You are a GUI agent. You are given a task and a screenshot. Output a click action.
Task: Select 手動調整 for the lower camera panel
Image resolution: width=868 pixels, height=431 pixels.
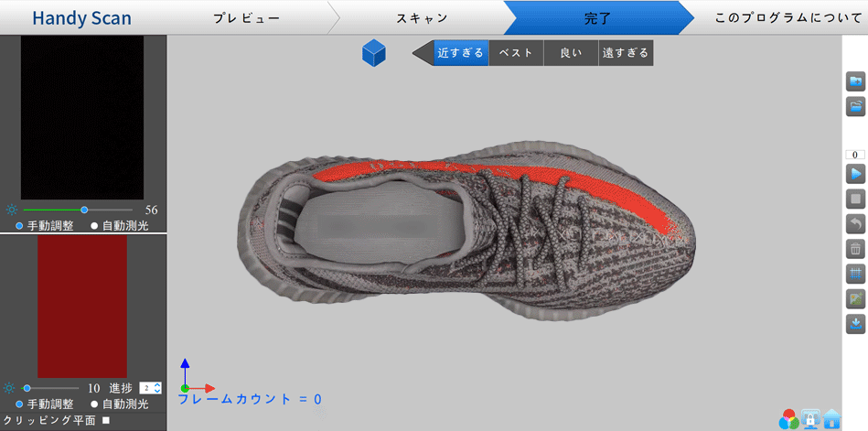(x=20, y=404)
